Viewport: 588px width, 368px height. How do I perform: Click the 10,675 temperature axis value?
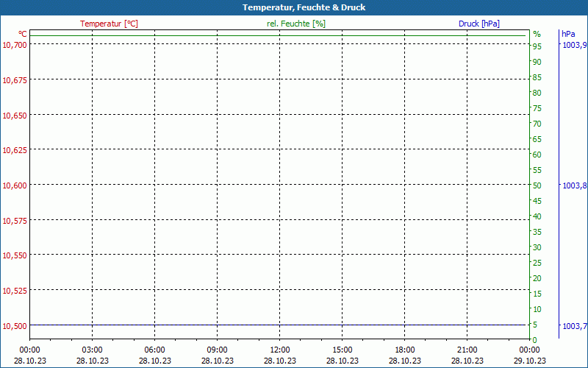(15, 80)
